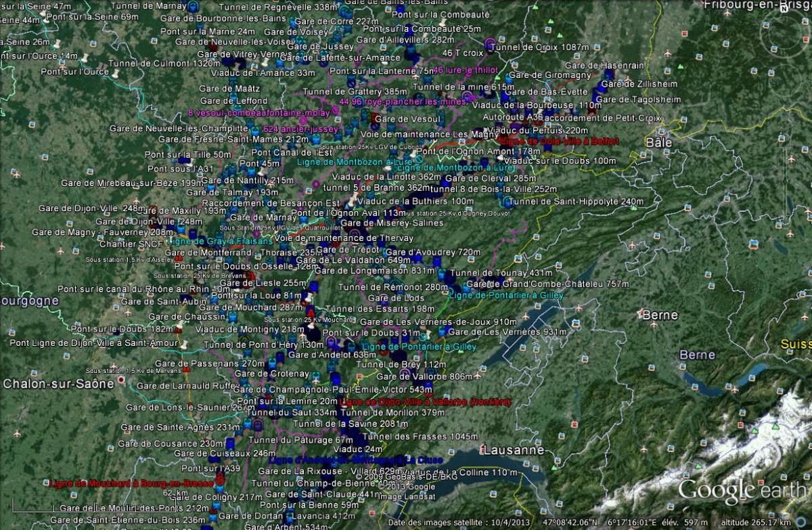Open the Gare de Champagnole-Paul-Emile-Victor label
The height and width of the screenshot is (530, 812).
[332, 390]
